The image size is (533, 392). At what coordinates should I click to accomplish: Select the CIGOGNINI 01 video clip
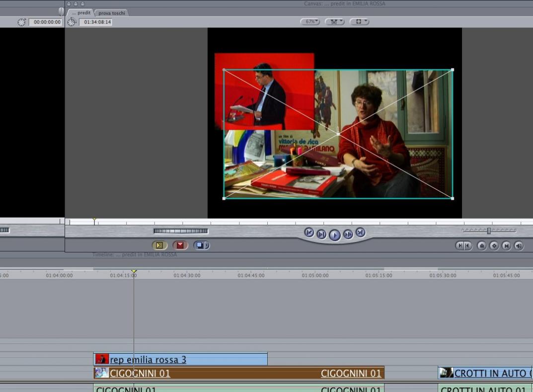239,373
